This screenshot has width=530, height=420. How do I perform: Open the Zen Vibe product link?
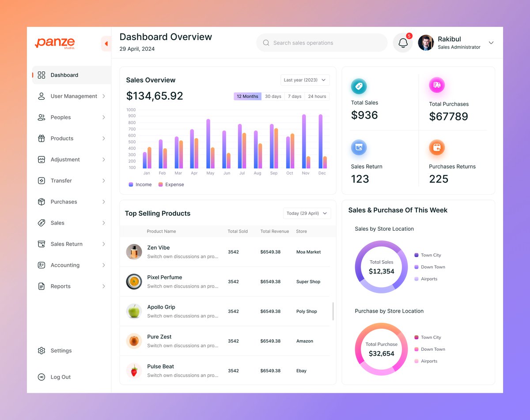[158, 247]
